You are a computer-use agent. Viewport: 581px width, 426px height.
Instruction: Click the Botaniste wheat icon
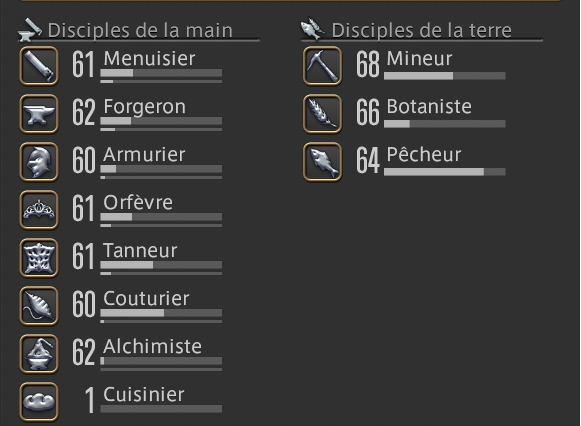click(322, 114)
